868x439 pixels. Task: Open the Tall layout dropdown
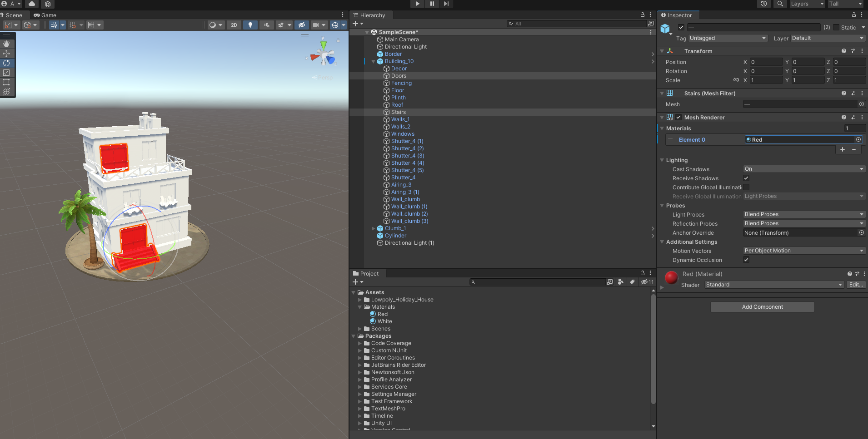tap(846, 4)
